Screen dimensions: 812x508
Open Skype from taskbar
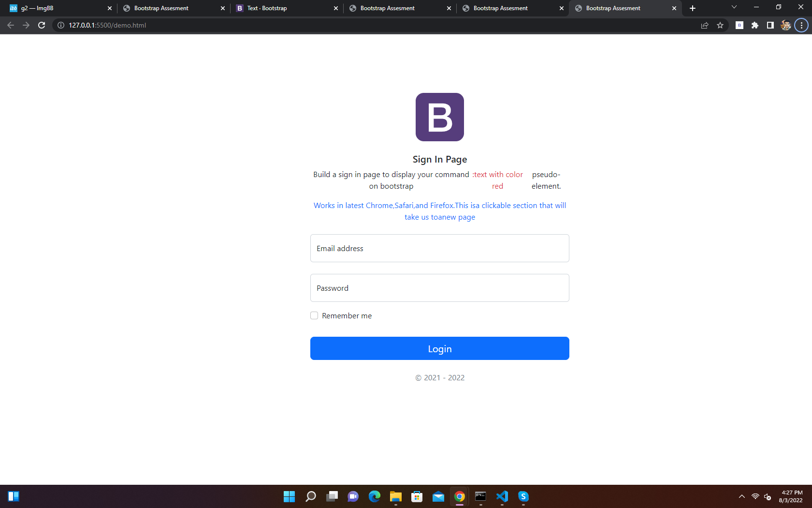523,496
